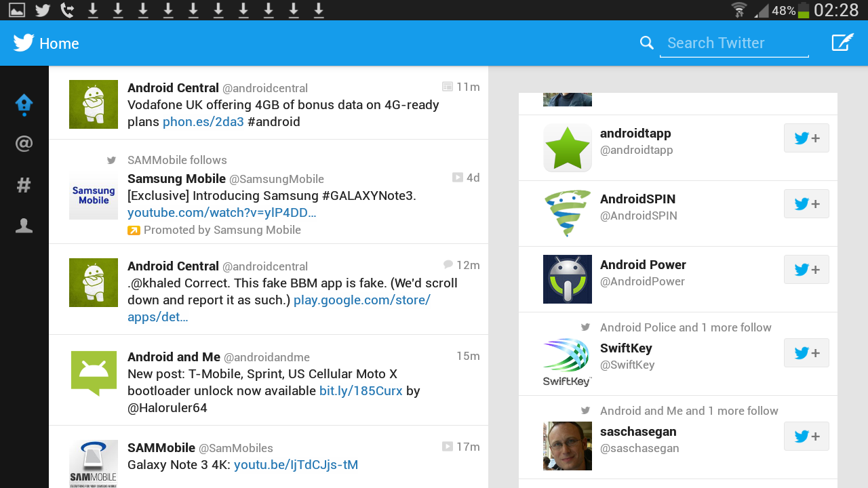Tap the 02:28 clock
Image resolution: width=868 pixels, height=488 pixels.
836,10
